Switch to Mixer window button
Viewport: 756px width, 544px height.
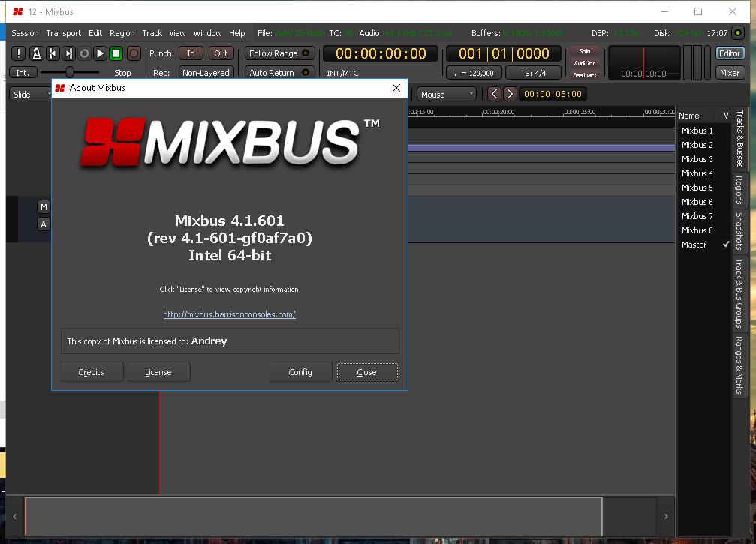click(730, 73)
